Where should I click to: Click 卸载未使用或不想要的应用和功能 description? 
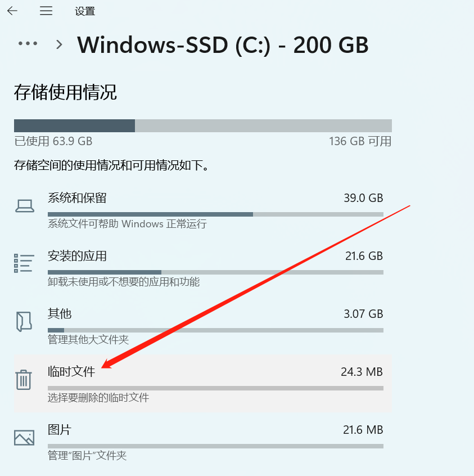coord(124,282)
